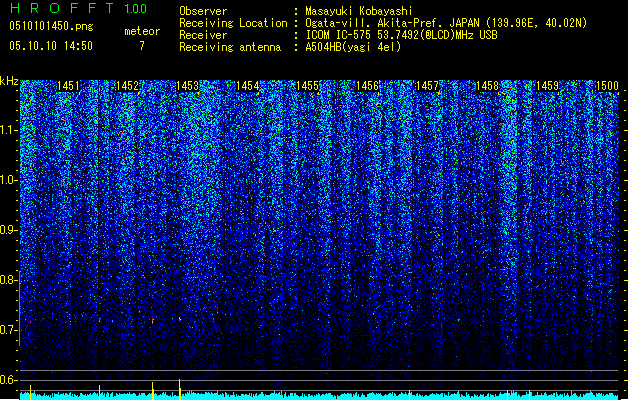The image size is (629, 400).
Task: Click the 0.9 kHz frequency label
Action: click(9, 230)
